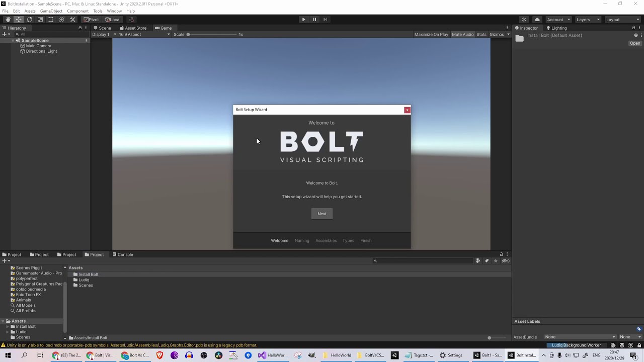The image size is (644, 362).
Task: Collapse the SampleScene hierarchy node
Action: [13, 41]
